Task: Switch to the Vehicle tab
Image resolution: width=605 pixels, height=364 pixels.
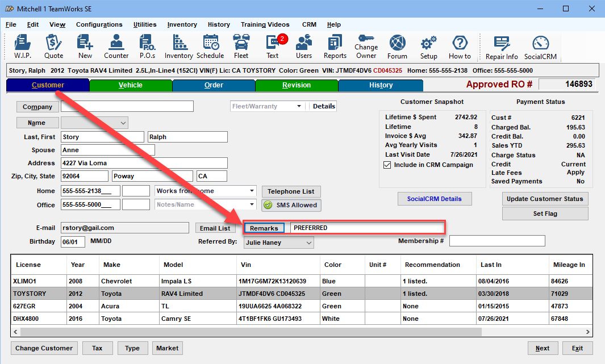Action: pos(130,85)
